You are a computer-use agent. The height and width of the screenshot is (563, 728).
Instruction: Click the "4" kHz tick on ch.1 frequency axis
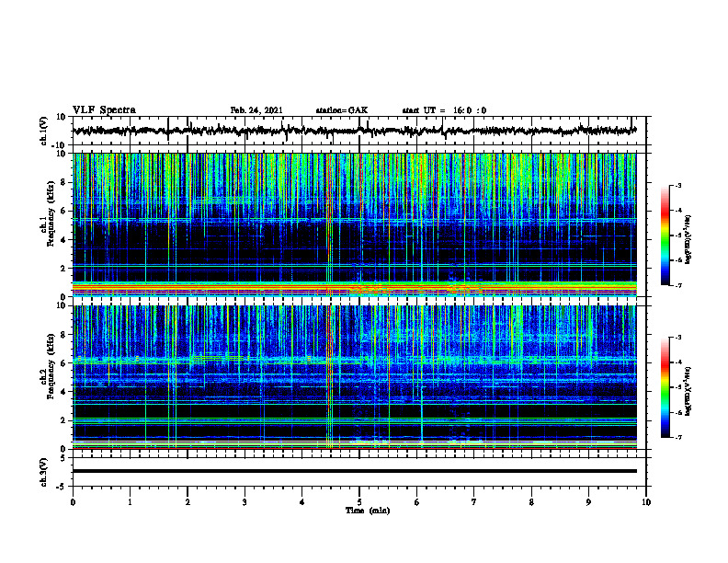(x=63, y=240)
